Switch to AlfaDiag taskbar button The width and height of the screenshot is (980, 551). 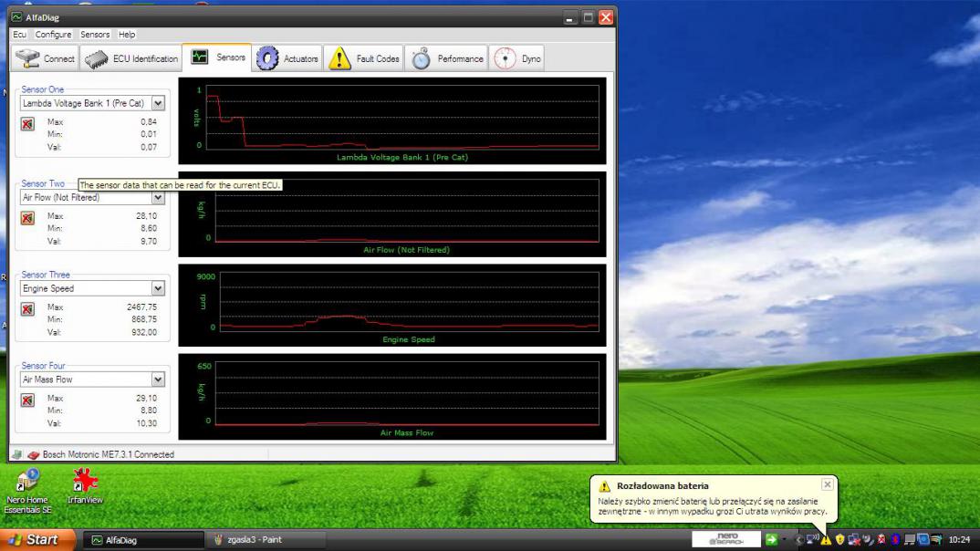click(144, 540)
